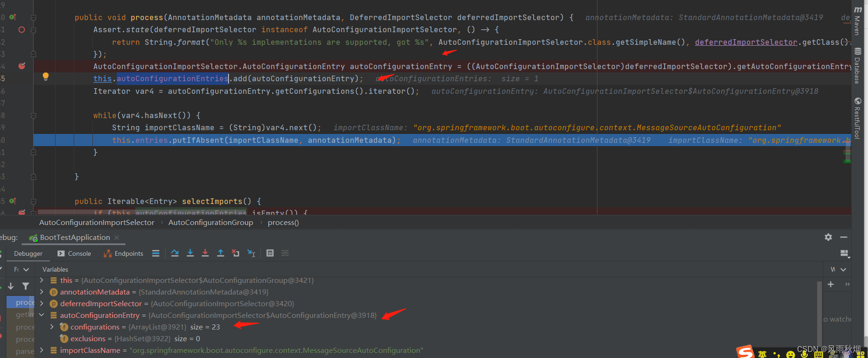Click AutoConfigurationImportSelector breadcrumb
The width and height of the screenshot is (868, 358).
coord(97,223)
